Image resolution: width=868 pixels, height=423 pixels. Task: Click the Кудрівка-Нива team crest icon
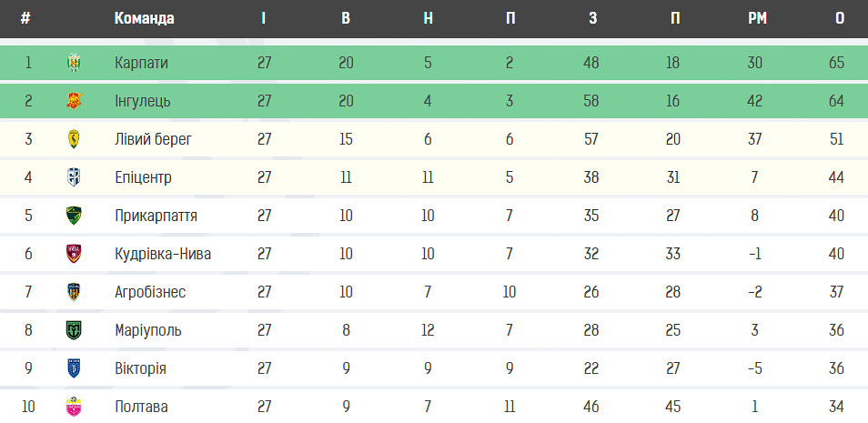pos(74,254)
